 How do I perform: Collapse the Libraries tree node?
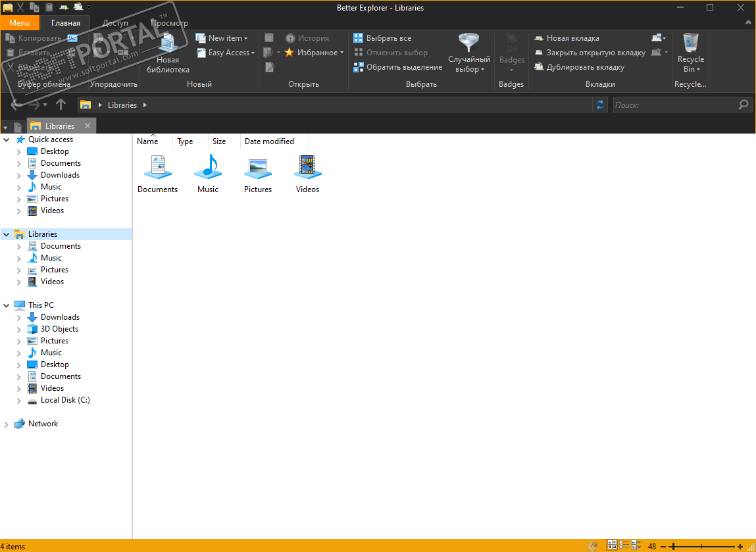[x=7, y=234]
